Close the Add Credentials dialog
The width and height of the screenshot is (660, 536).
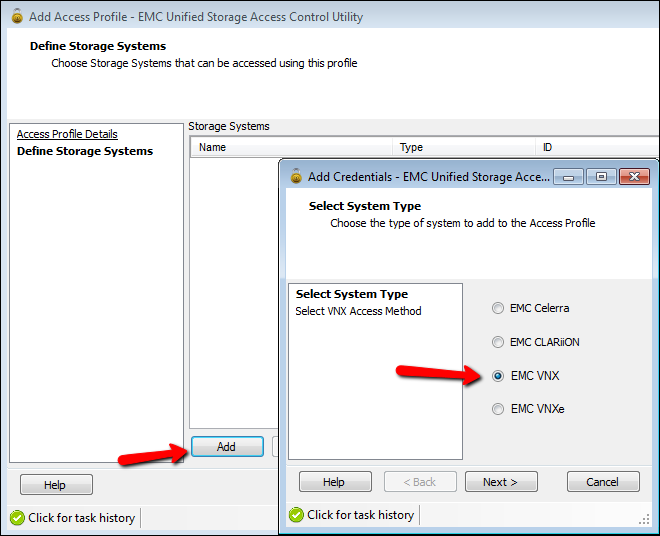(x=634, y=177)
